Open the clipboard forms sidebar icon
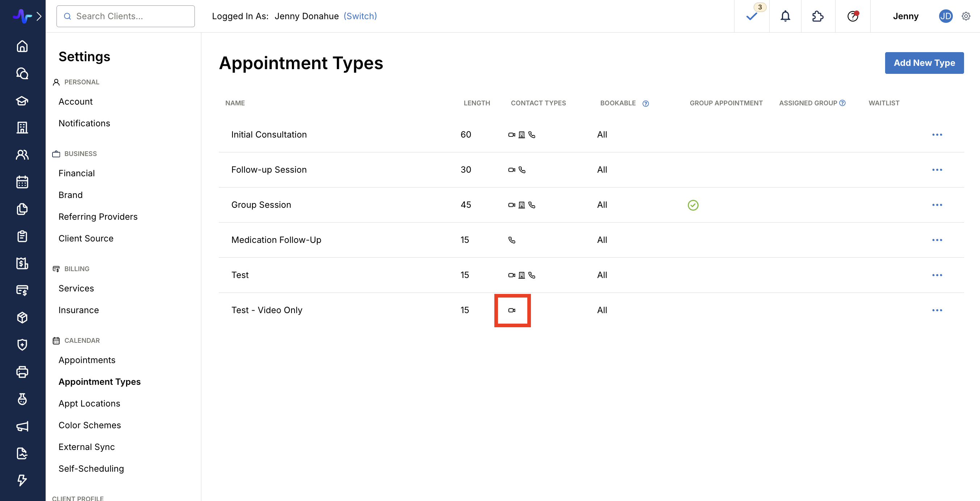Viewport: 980px width, 501px height. (x=22, y=236)
